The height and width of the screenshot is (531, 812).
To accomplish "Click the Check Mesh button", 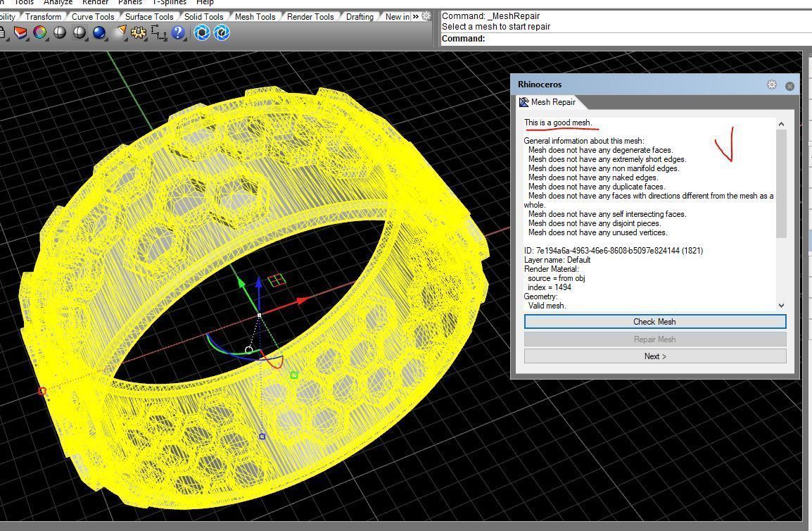I will (x=655, y=322).
